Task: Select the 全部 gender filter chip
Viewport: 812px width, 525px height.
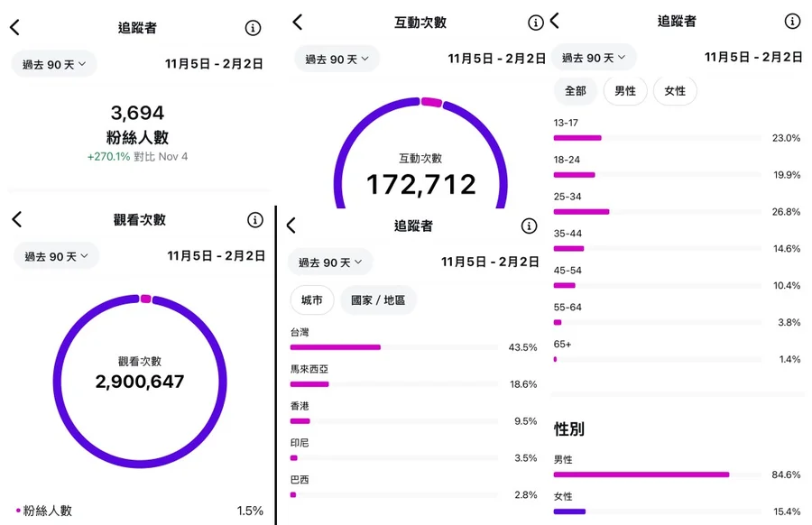Action: (575, 91)
